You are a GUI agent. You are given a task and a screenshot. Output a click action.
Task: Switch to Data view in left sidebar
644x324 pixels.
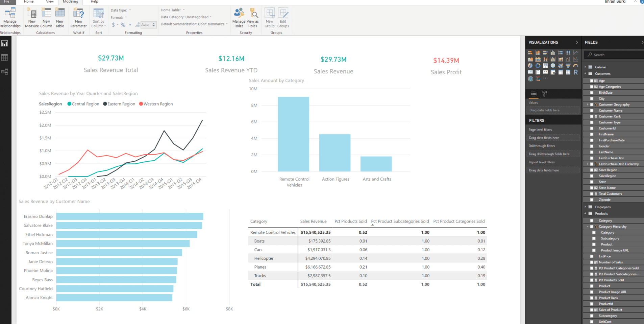tap(5, 57)
